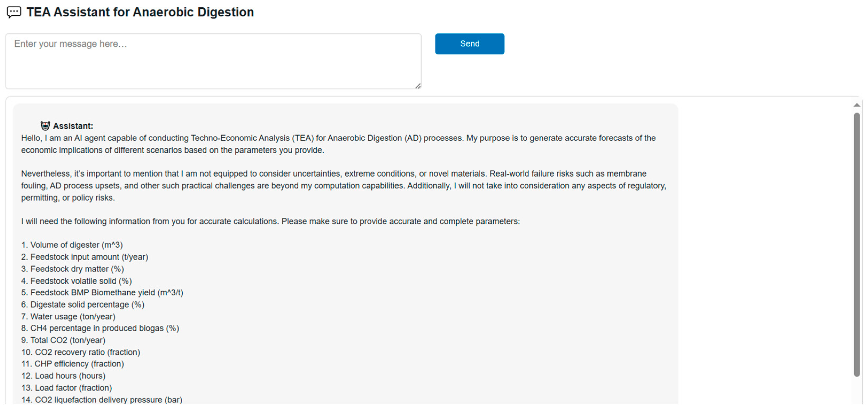868x412 pixels.
Task: Click the 'Digestate solid percentage (%)' item
Action: [83, 304]
